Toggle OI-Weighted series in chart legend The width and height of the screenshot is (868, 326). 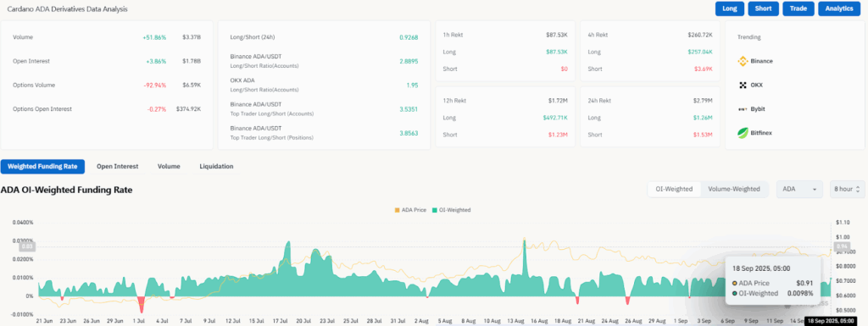(x=452, y=210)
